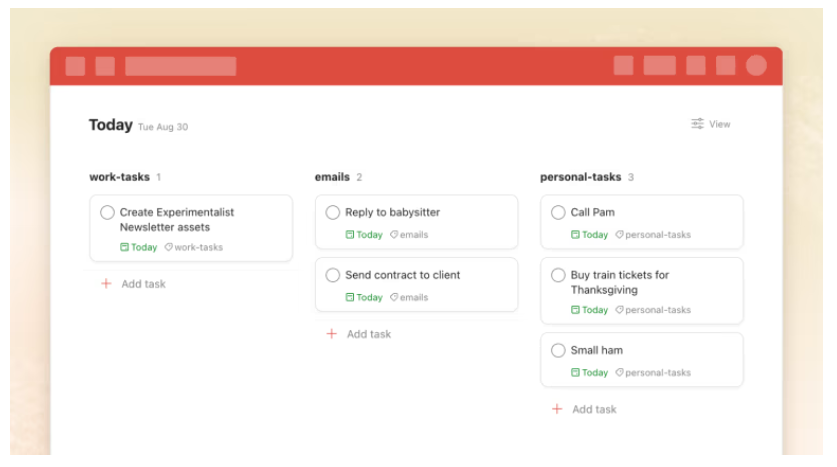Open the View options
The height and width of the screenshot is (467, 837).
click(x=710, y=124)
